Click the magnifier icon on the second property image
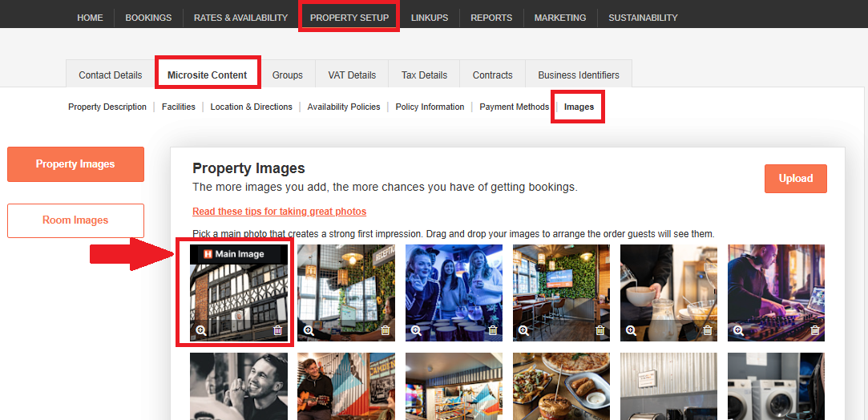The height and width of the screenshot is (420, 868). [309, 330]
